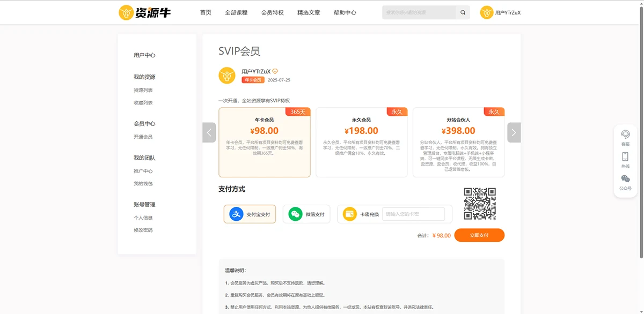Screen dimensions: 644x314
Task: Select 支付宝支付 payment method
Action: point(250,214)
